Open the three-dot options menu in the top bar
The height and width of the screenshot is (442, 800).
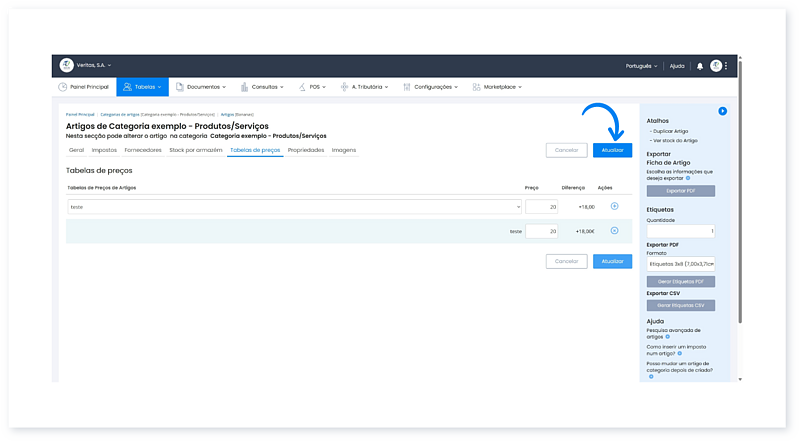pos(726,66)
